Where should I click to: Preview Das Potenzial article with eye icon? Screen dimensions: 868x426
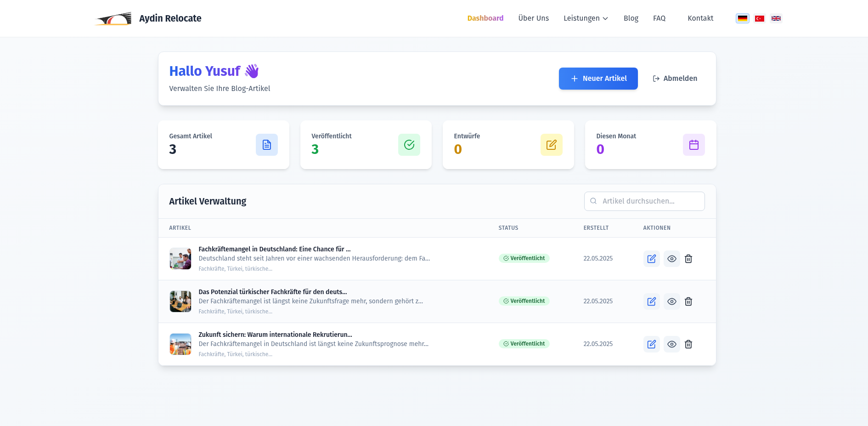[x=671, y=301]
